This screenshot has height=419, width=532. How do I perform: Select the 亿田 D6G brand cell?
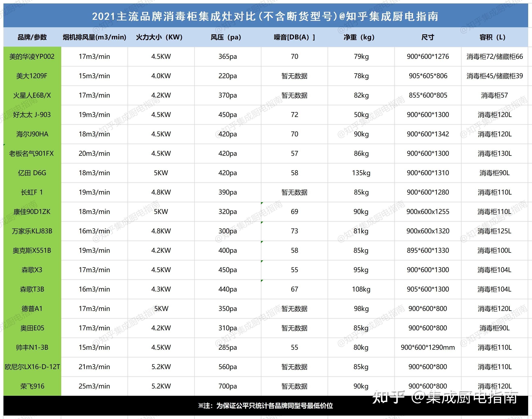[32, 173]
